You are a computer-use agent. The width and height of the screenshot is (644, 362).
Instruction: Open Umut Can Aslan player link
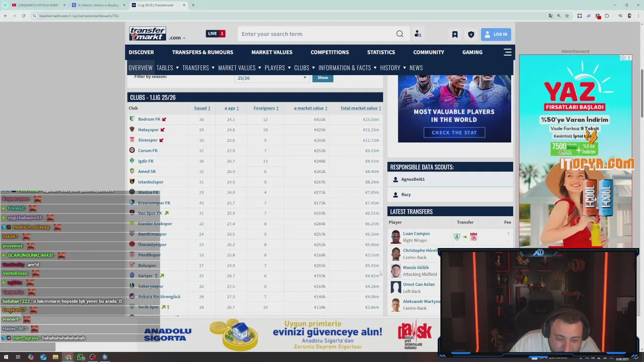point(419,285)
